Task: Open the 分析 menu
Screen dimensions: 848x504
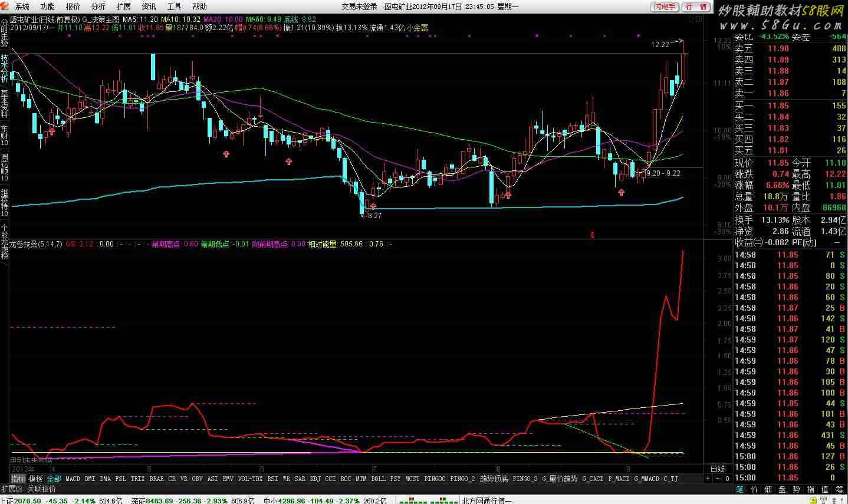Action: (98, 7)
